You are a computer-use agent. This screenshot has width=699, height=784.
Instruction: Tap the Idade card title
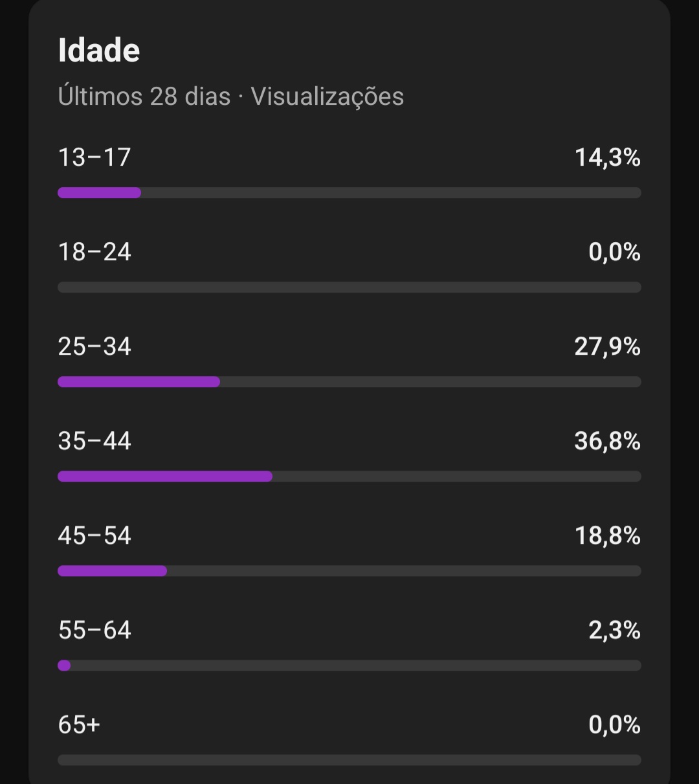99,50
